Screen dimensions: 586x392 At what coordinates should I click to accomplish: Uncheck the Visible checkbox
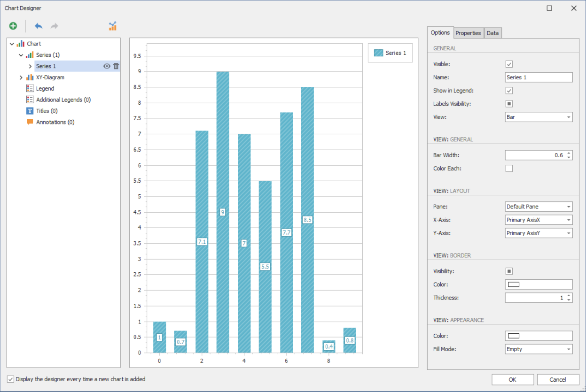(x=508, y=64)
